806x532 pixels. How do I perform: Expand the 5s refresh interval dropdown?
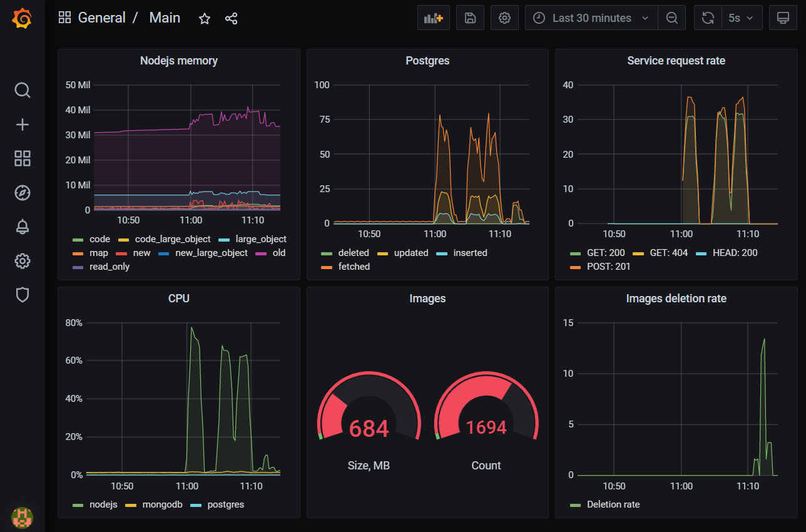tap(742, 18)
